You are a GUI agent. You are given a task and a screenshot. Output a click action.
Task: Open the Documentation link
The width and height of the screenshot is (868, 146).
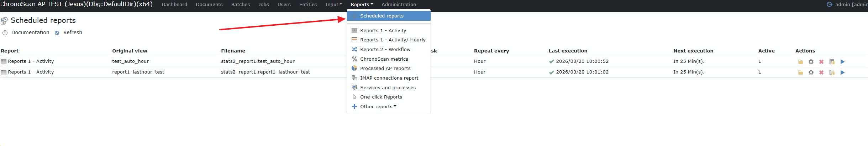point(30,32)
